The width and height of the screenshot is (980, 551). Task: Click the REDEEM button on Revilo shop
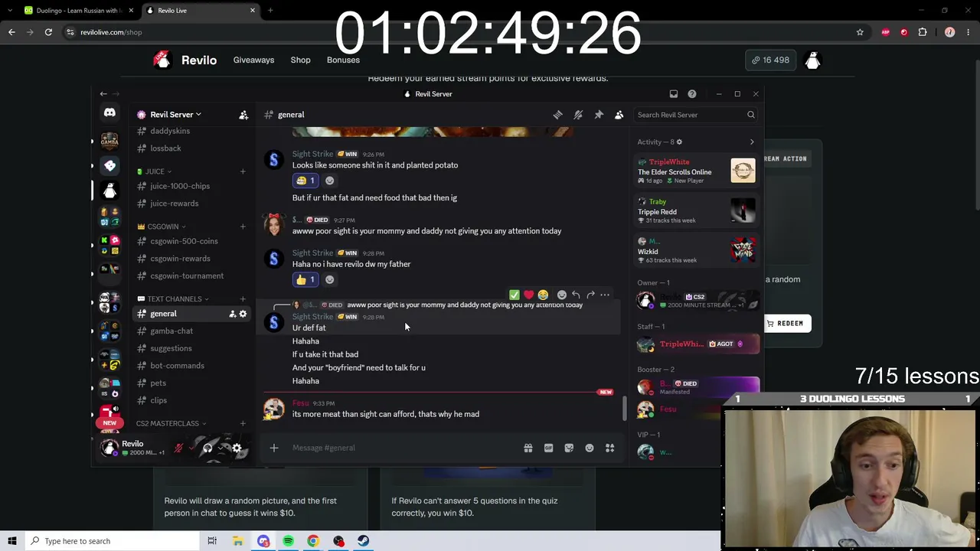[x=786, y=324]
